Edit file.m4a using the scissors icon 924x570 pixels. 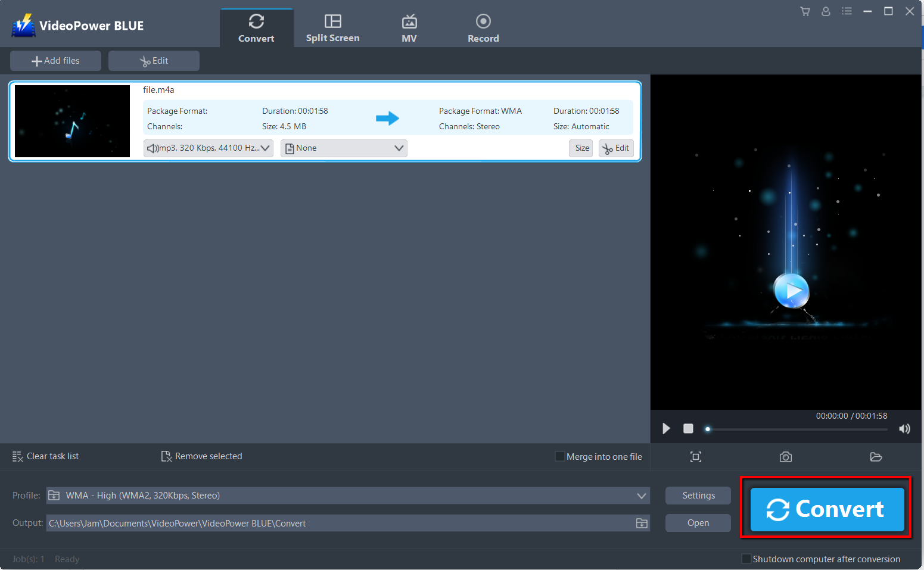(x=616, y=148)
